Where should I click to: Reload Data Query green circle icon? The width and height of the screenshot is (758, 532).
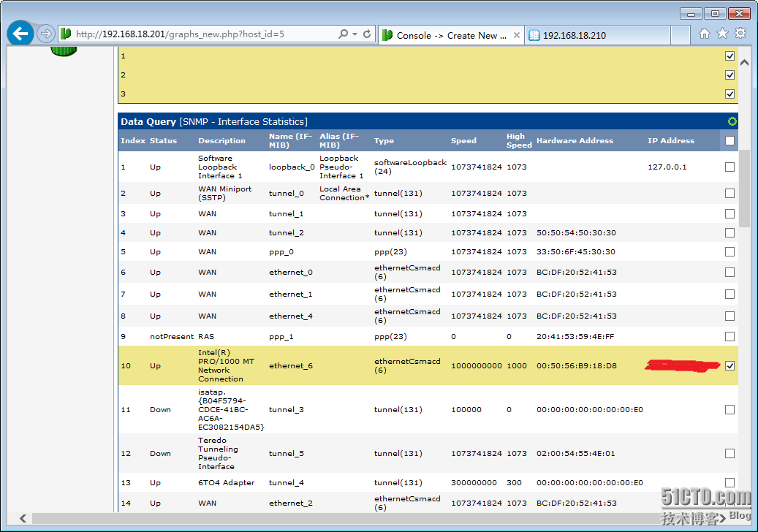click(x=732, y=121)
